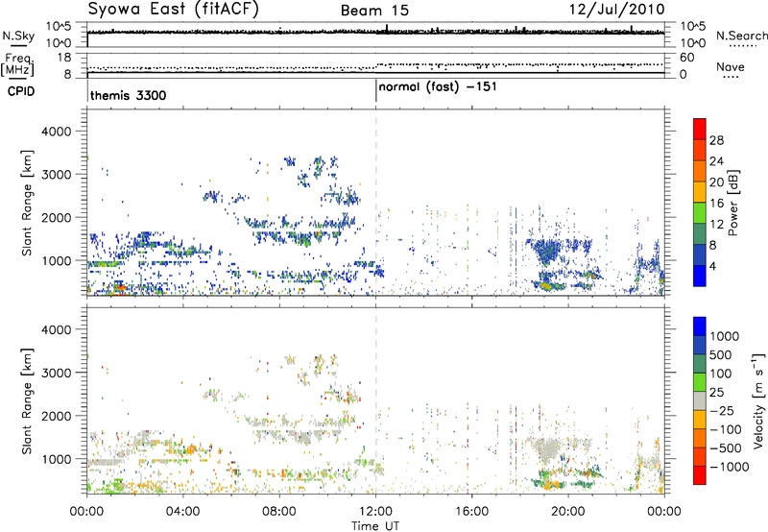Click the '4' tick on Power scale
768x532 pixels.
pos(712,267)
